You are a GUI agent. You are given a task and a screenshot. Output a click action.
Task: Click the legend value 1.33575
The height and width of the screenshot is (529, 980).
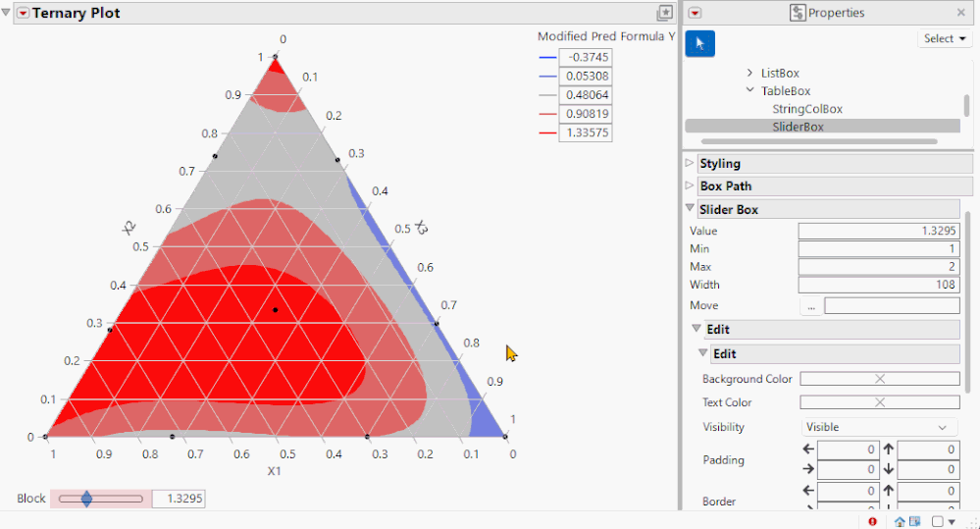(585, 132)
